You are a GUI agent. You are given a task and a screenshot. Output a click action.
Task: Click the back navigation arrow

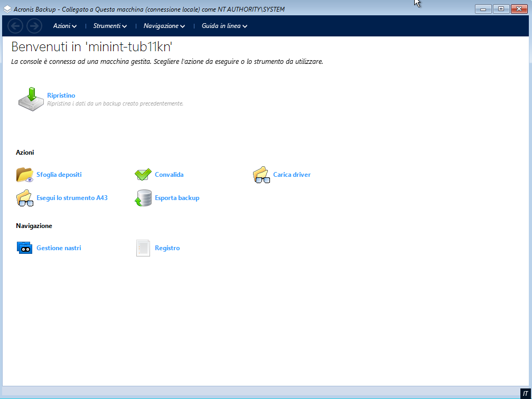click(x=15, y=26)
